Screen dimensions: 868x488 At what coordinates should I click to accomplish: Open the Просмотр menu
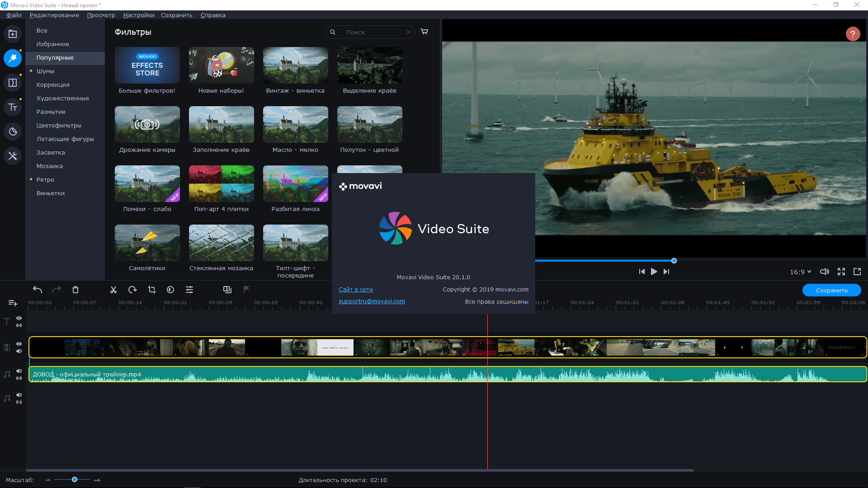pyautogui.click(x=101, y=15)
